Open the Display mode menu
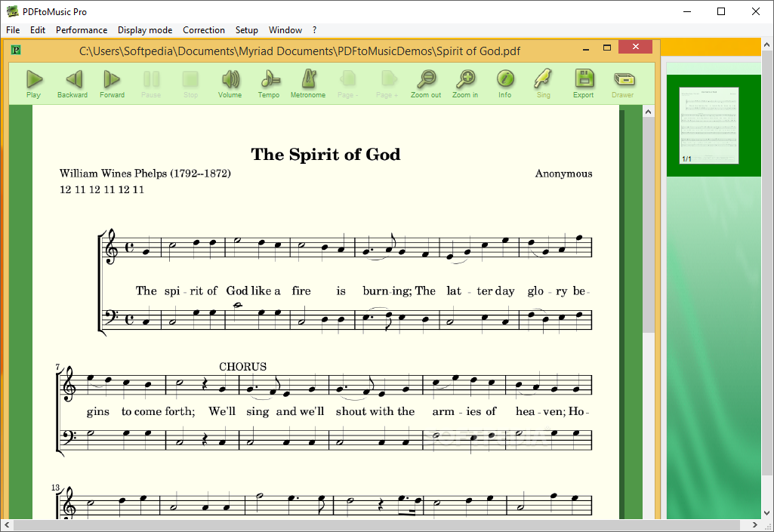The width and height of the screenshot is (774, 532). 145,30
